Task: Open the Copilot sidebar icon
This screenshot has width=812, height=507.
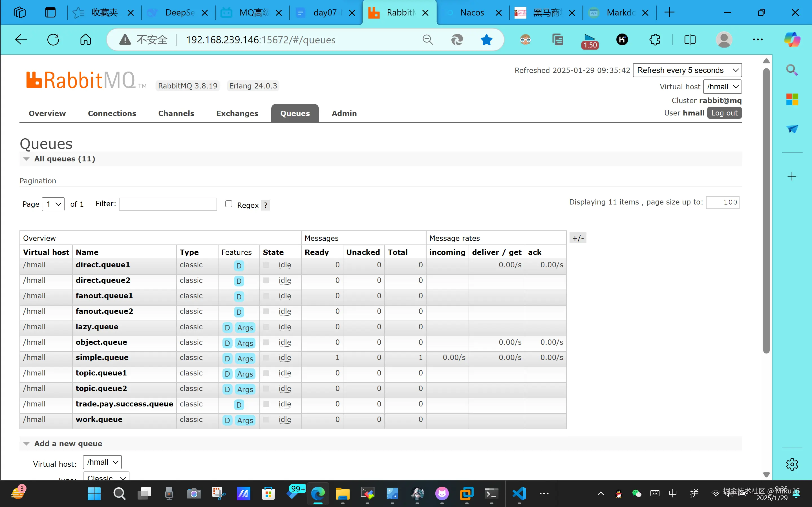Action: (792, 39)
